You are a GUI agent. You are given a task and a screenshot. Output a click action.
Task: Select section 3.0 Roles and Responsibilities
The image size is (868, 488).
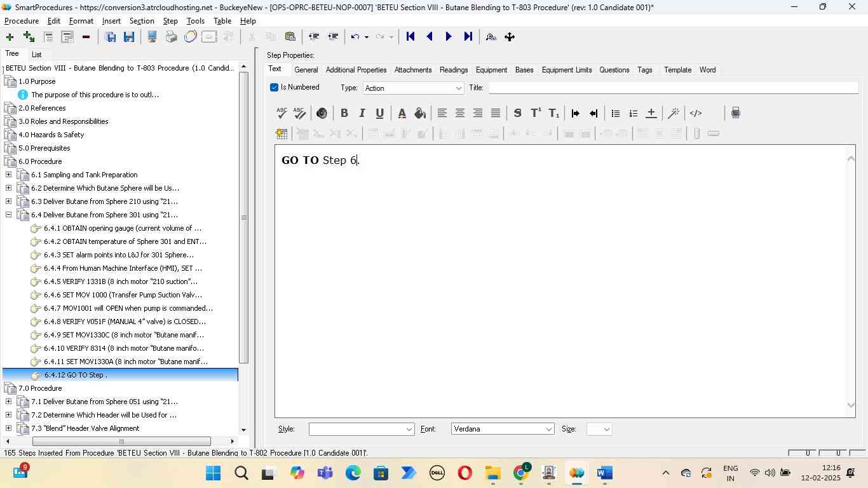tap(64, 121)
